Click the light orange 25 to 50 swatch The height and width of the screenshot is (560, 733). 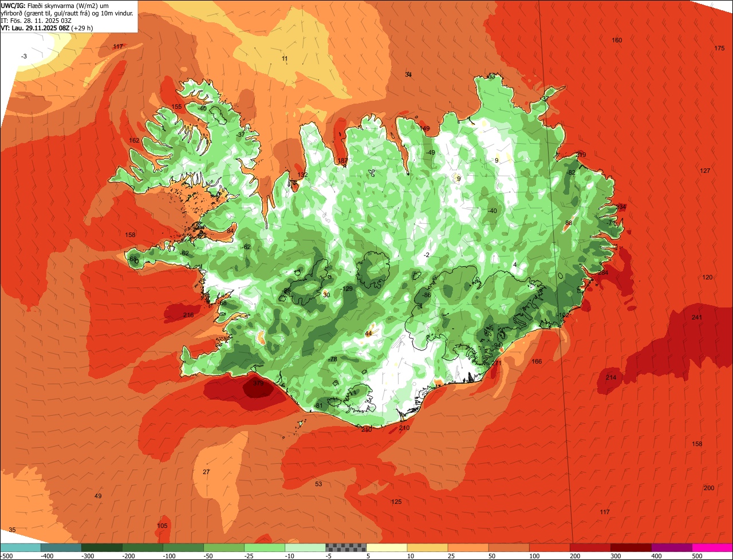468,547
